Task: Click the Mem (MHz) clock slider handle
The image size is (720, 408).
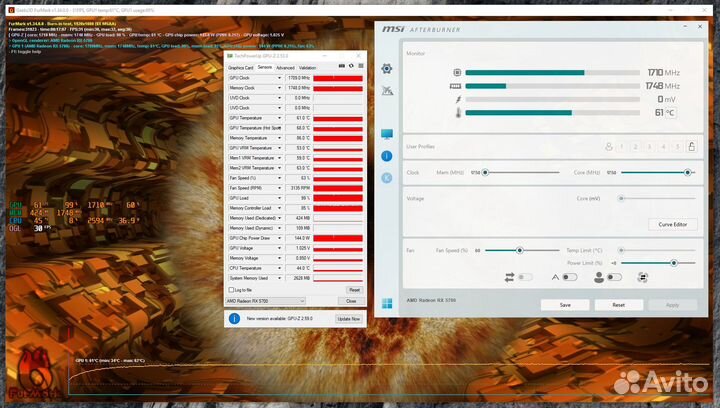Action: coord(485,173)
